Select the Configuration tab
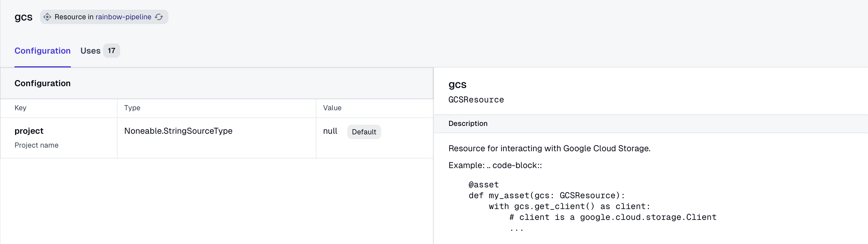The image size is (868, 244). 42,51
